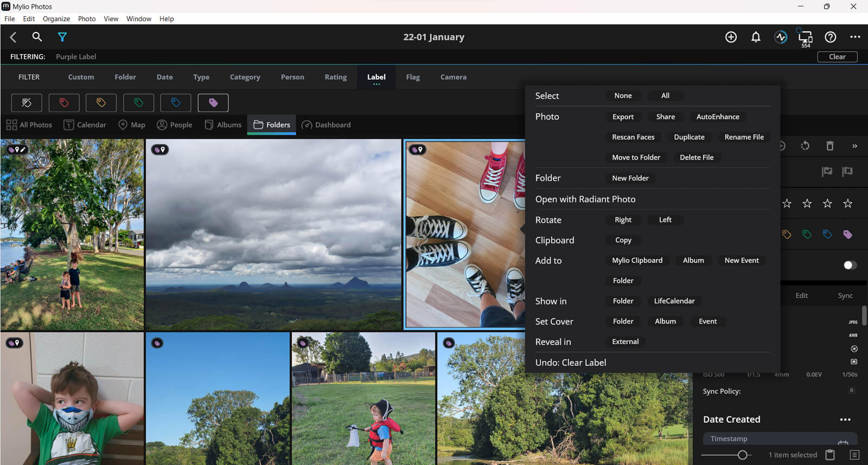The image size is (868, 465).
Task: Toggle the red label filter
Action: 64,102
